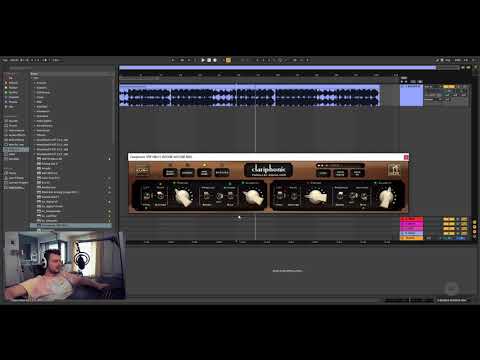
Task: Toggle yellow activator on the red track row
Action: click(x=449, y=219)
